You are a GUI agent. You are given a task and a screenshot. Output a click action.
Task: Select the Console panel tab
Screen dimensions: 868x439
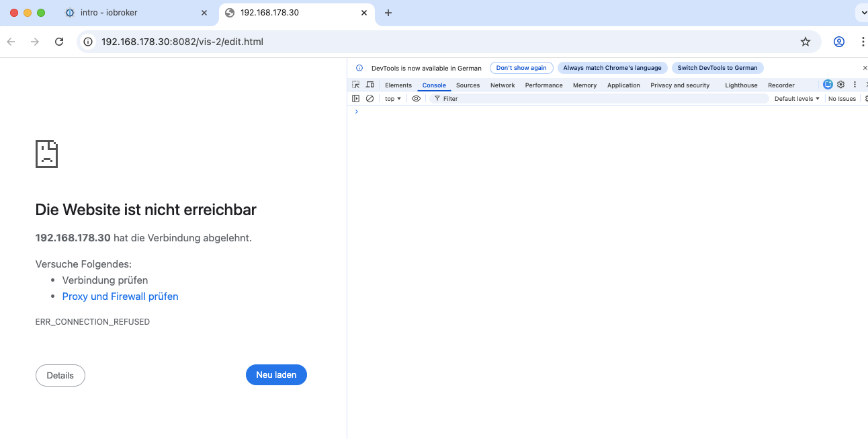(x=434, y=85)
